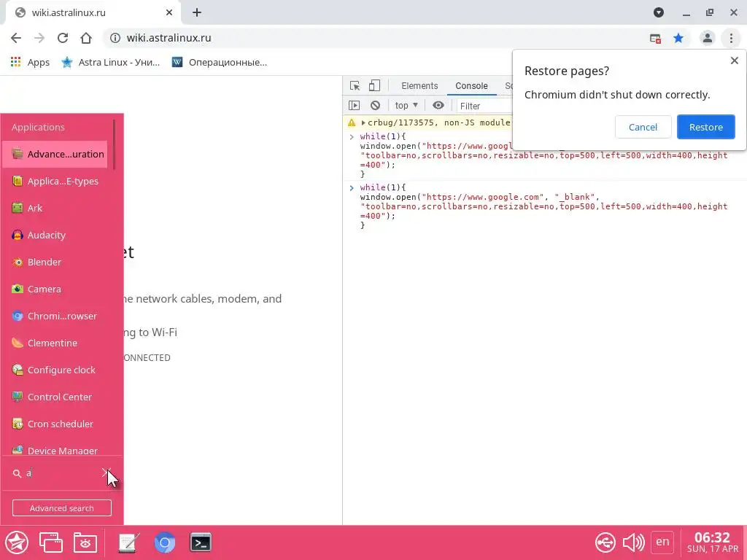
Task: Click the Advanced search button
Action: coord(62,508)
